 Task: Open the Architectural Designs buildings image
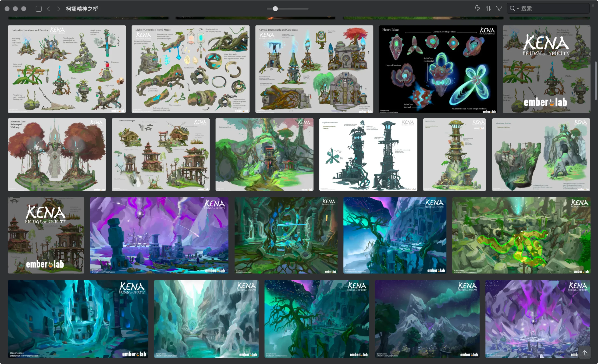[x=161, y=155]
